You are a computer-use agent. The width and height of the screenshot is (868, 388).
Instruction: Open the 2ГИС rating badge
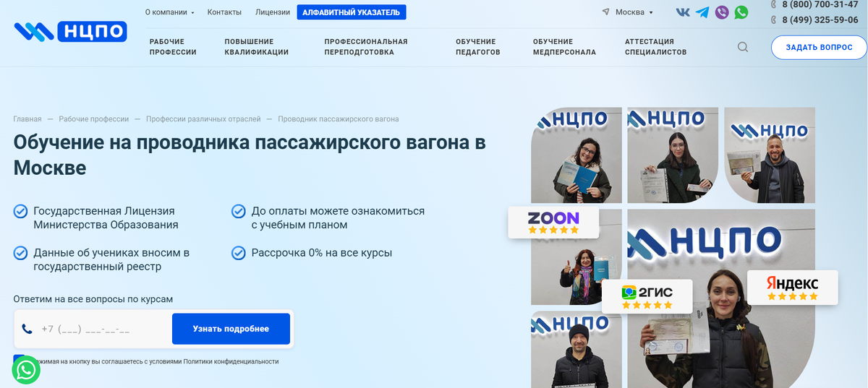coord(647,296)
